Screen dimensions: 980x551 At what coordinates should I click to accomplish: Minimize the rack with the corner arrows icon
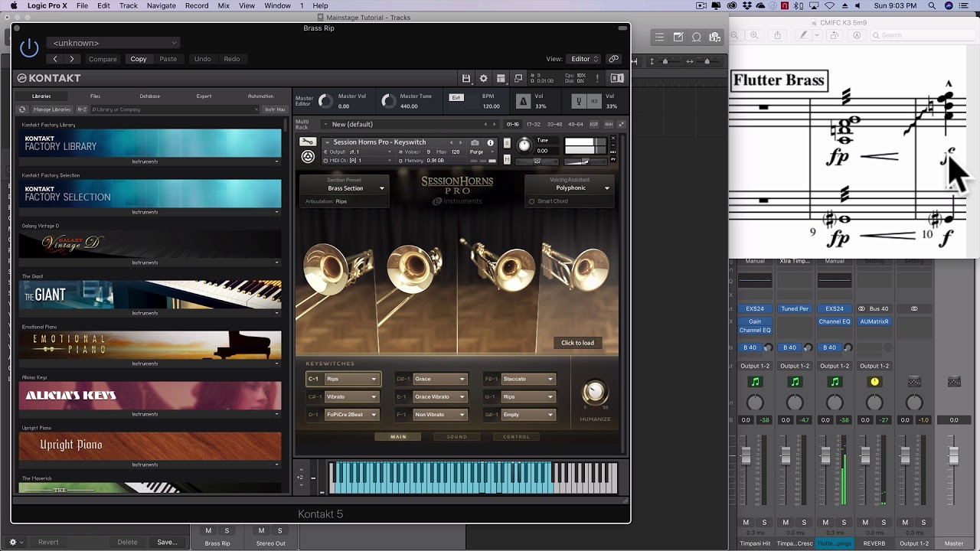pyautogui.click(x=622, y=124)
